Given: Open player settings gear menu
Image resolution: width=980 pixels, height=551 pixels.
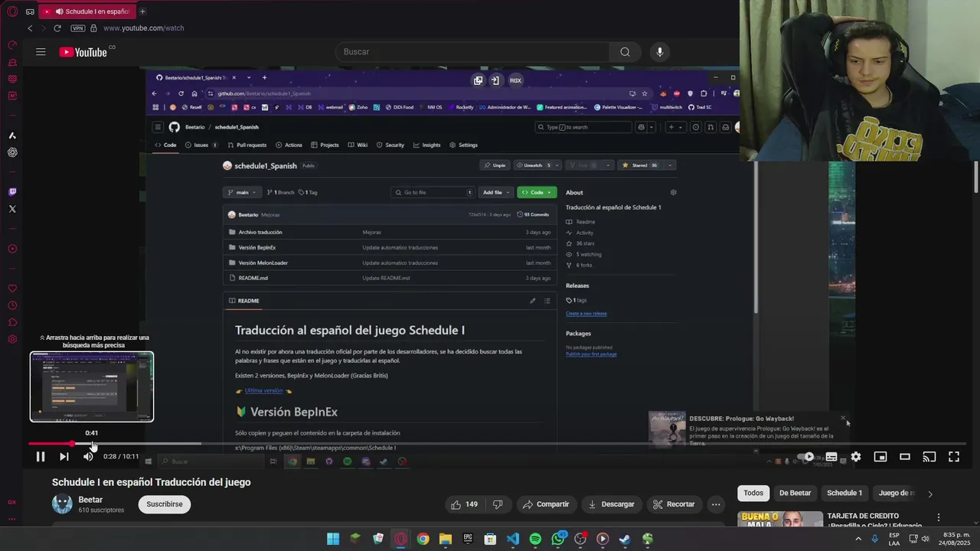Looking at the screenshot, I should [x=856, y=457].
